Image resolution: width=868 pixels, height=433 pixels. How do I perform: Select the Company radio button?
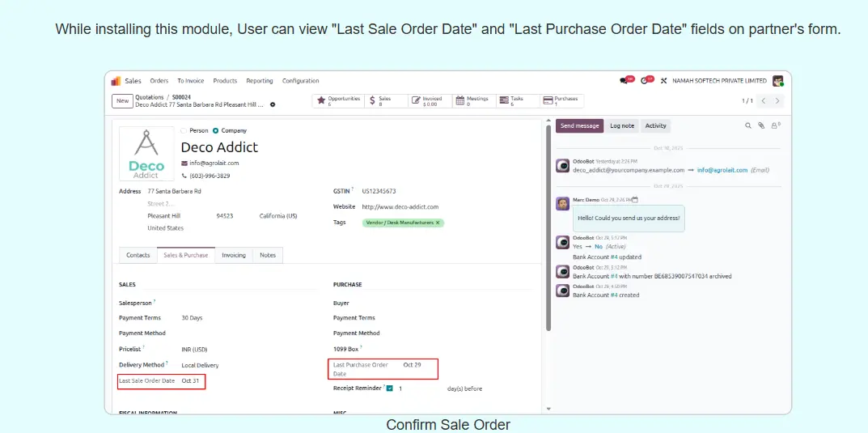coord(216,130)
